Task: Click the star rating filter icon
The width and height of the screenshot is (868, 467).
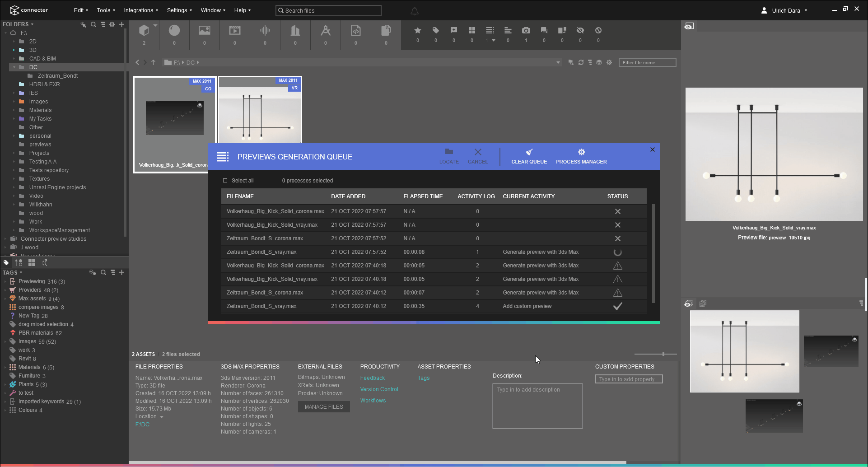Action: pyautogui.click(x=418, y=30)
